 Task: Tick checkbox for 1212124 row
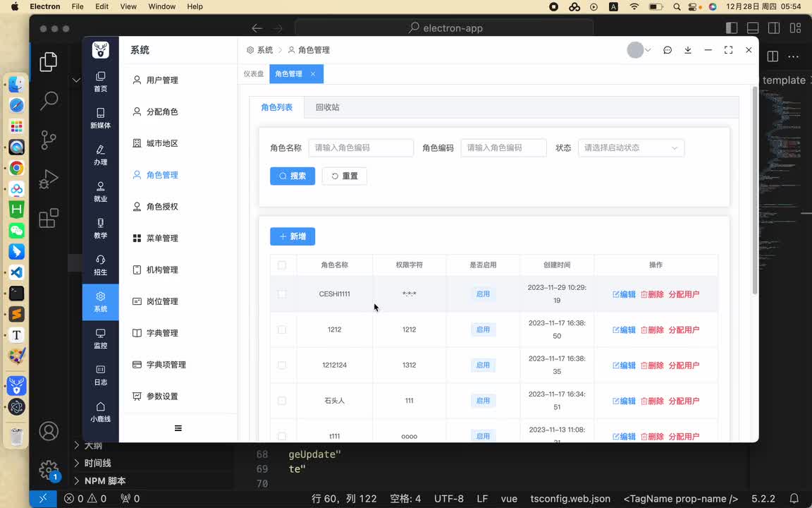coord(282,365)
